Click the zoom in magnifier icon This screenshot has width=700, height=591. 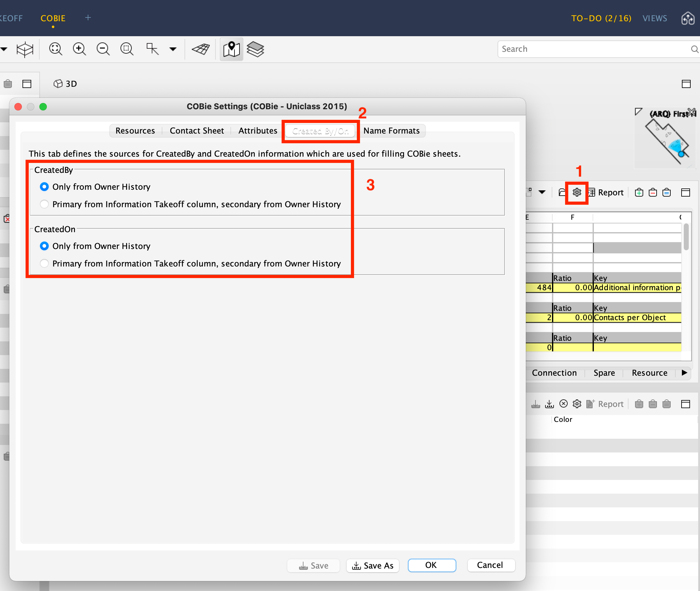click(x=79, y=49)
